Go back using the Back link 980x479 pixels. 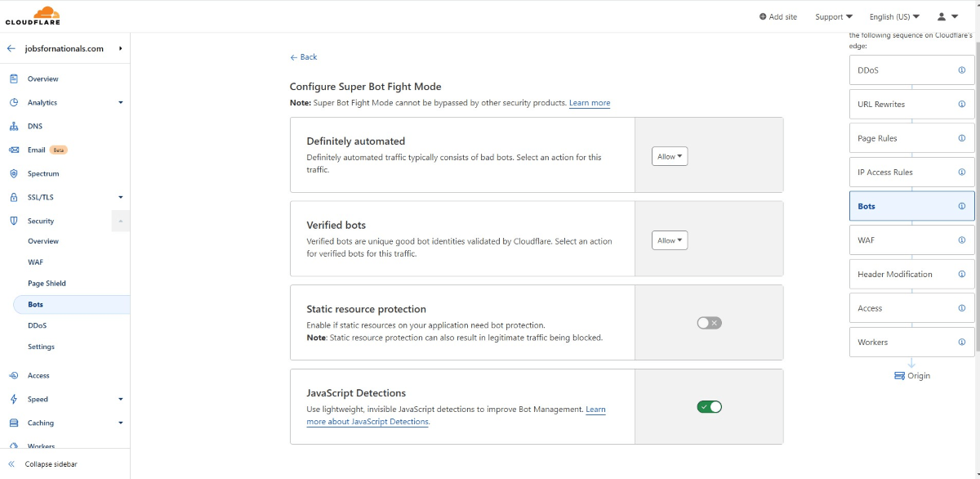coord(304,57)
